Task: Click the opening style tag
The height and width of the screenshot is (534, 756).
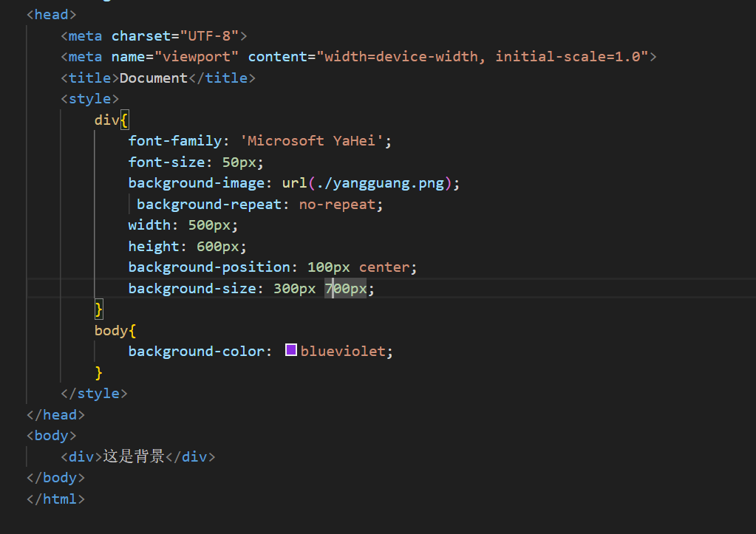Action: click(x=89, y=99)
